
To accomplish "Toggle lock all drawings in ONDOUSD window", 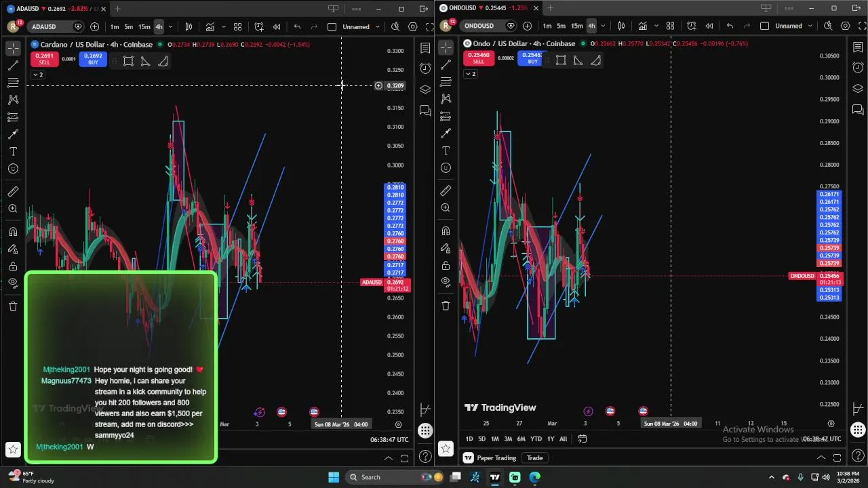I will (x=446, y=265).
